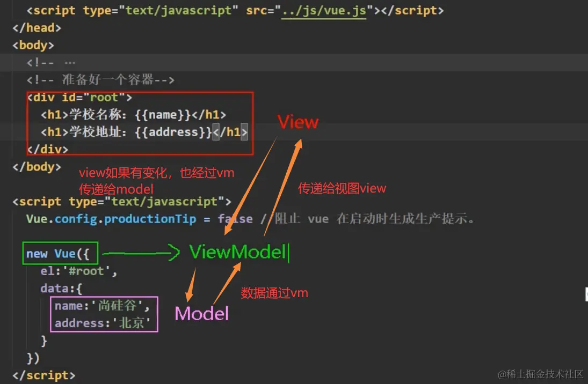Click the "数据通过vm" red annotation
Viewport: 588px width, 384px height.
coord(274,293)
